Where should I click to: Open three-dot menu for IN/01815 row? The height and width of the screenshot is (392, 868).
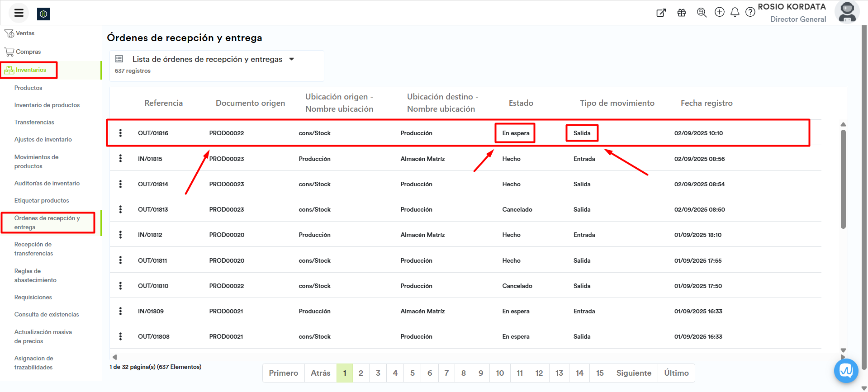coord(120,159)
